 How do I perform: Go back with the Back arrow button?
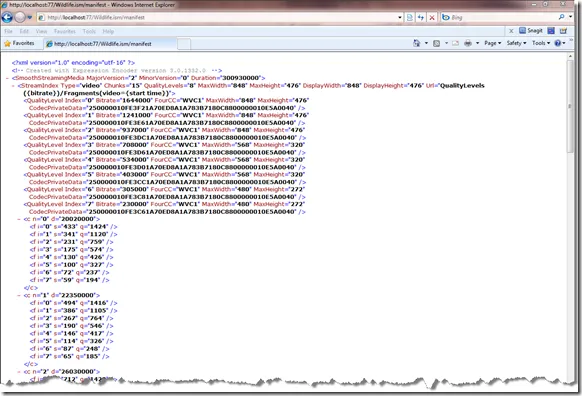coord(7,17)
